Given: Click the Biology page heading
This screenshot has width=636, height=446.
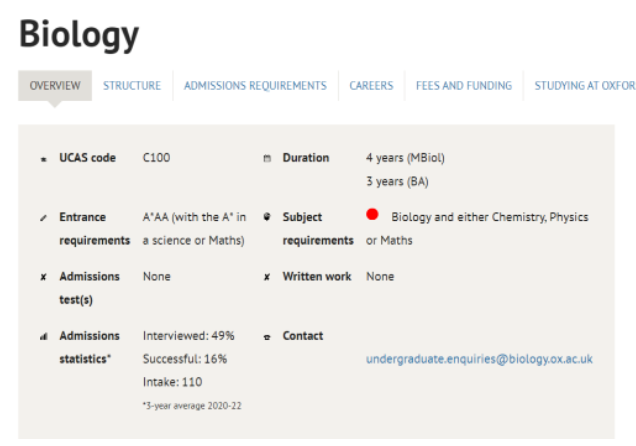Looking at the screenshot, I should (79, 35).
